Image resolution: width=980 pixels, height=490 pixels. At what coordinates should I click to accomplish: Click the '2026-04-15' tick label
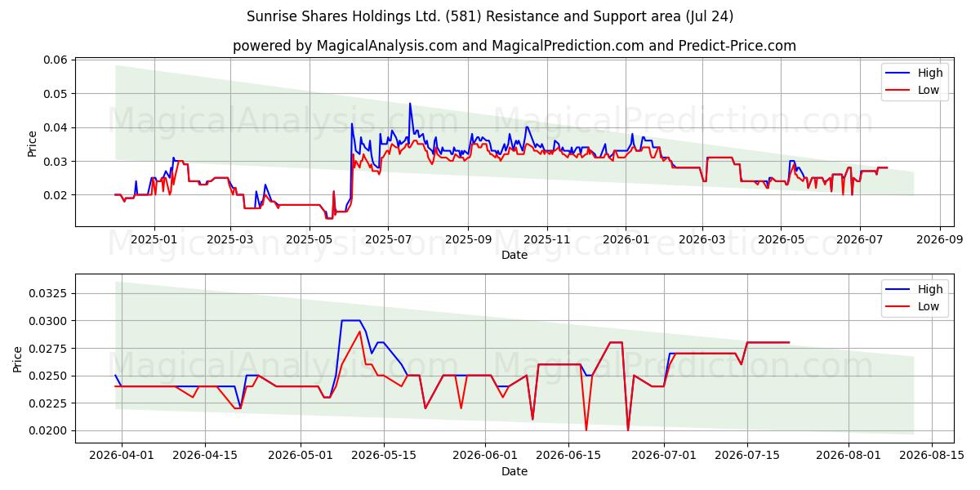click(205, 456)
